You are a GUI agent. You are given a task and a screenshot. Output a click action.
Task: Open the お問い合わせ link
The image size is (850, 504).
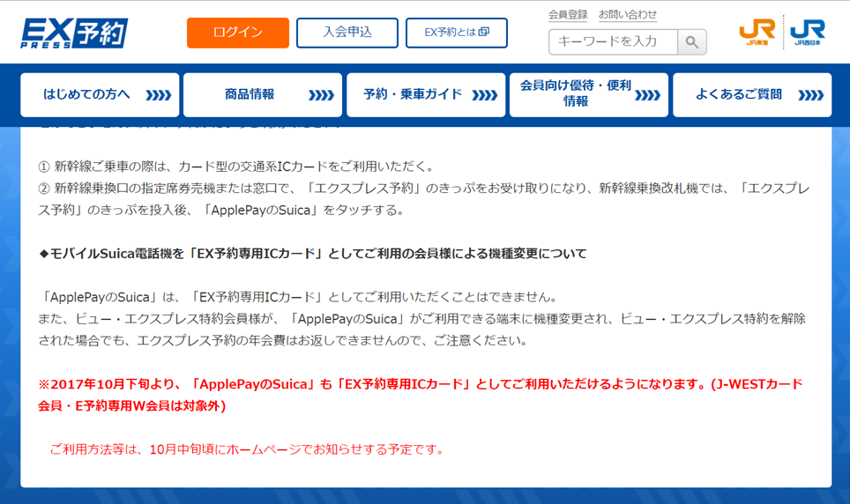tap(628, 15)
